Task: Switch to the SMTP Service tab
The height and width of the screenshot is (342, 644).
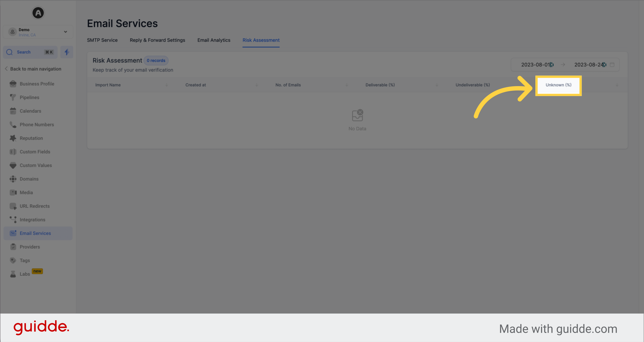Action: pos(102,40)
